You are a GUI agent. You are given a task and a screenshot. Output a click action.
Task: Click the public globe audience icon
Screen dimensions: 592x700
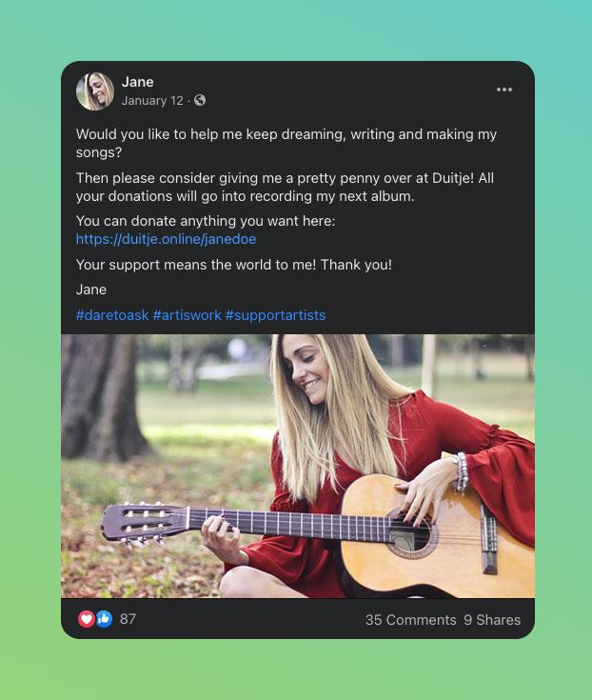pos(200,100)
